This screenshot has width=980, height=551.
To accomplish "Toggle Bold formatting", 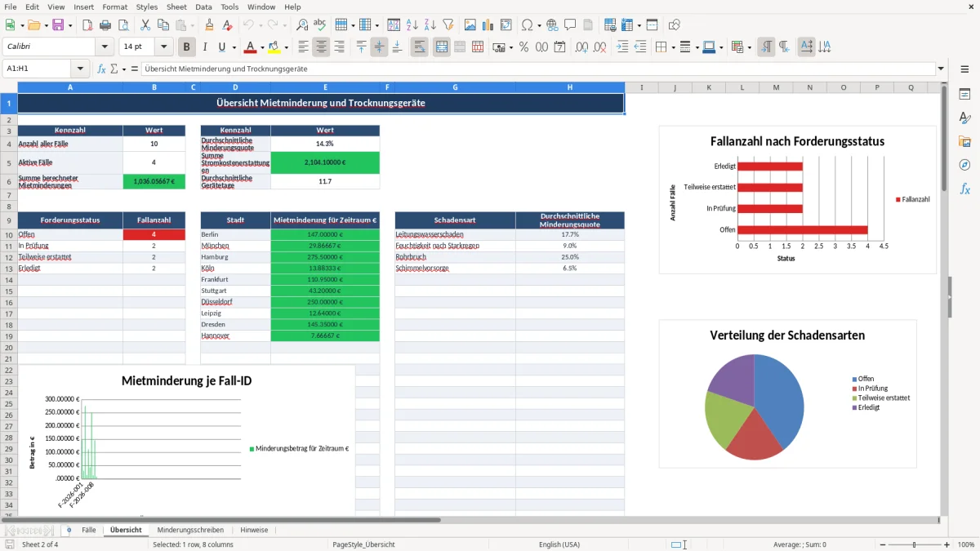I will [x=187, y=47].
